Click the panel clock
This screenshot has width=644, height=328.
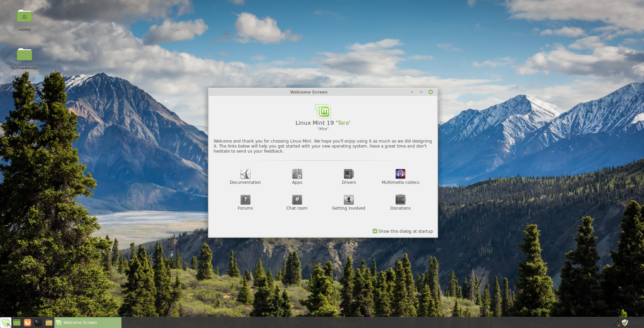pyautogui.click(x=636, y=323)
